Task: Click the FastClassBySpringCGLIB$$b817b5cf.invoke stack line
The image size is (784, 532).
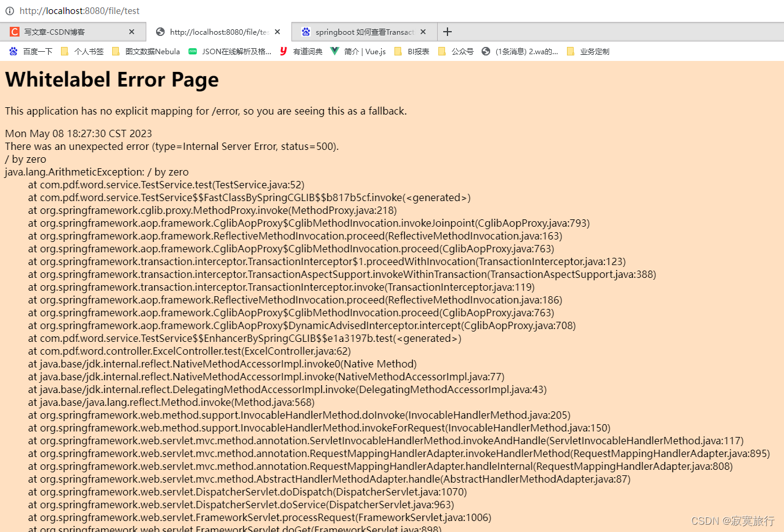Action: [x=249, y=197]
